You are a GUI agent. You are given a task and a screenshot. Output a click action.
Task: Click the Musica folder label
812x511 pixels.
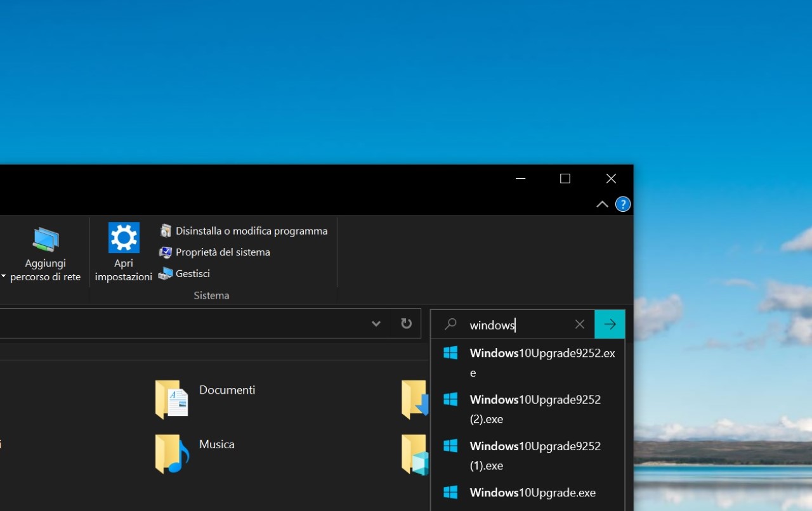pos(217,444)
